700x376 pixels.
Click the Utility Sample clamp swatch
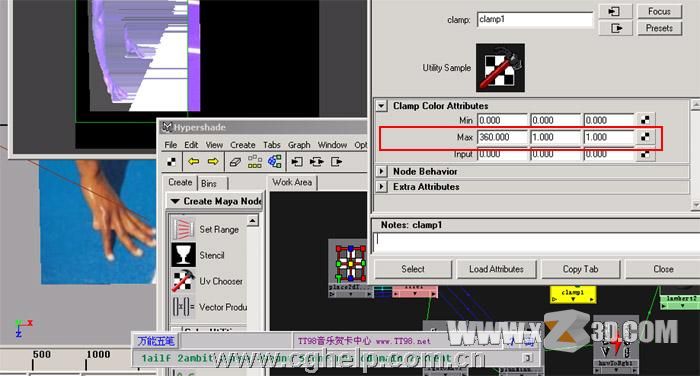click(x=500, y=68)
